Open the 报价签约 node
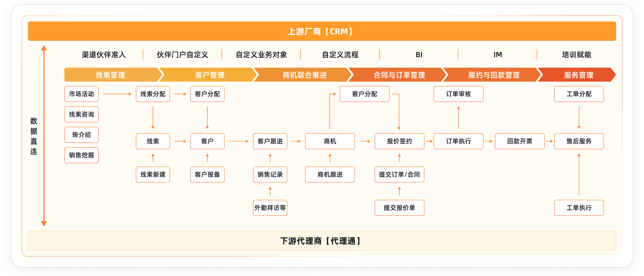This screenshot has height=276, width=644. tap(399, 141)
